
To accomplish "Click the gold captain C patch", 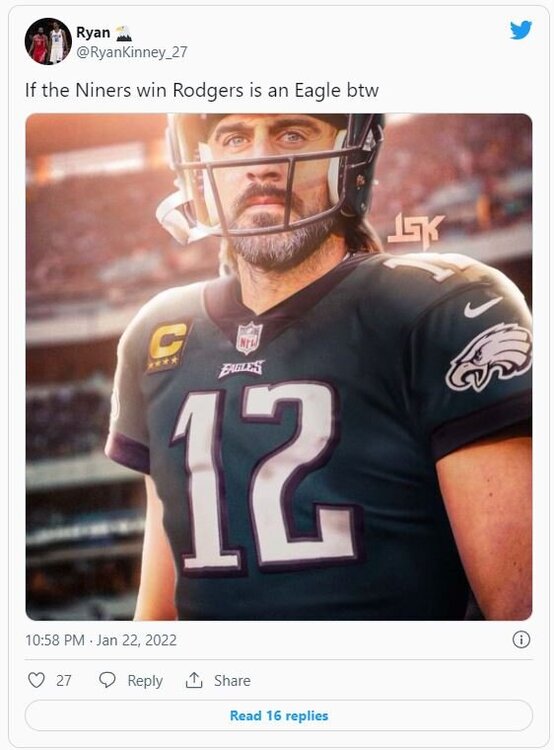I will (x=168, y=346).
